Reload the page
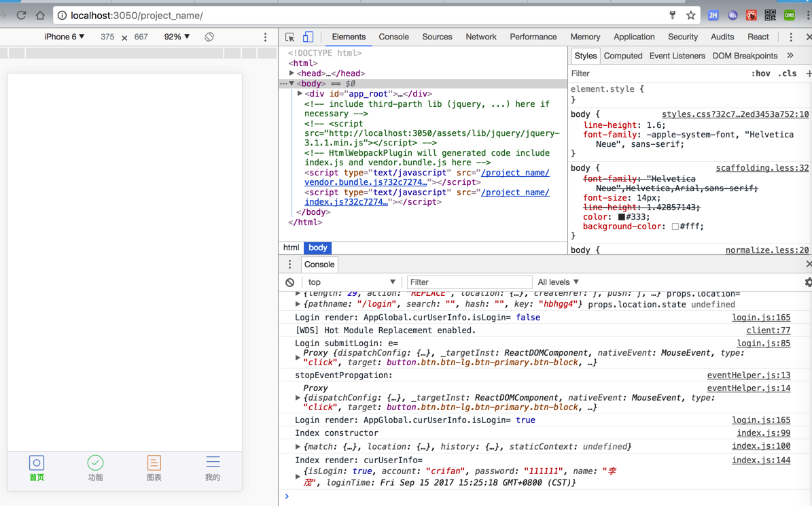Image resolution: width=812 pixels, height=506 pixels. click(22, 15)
